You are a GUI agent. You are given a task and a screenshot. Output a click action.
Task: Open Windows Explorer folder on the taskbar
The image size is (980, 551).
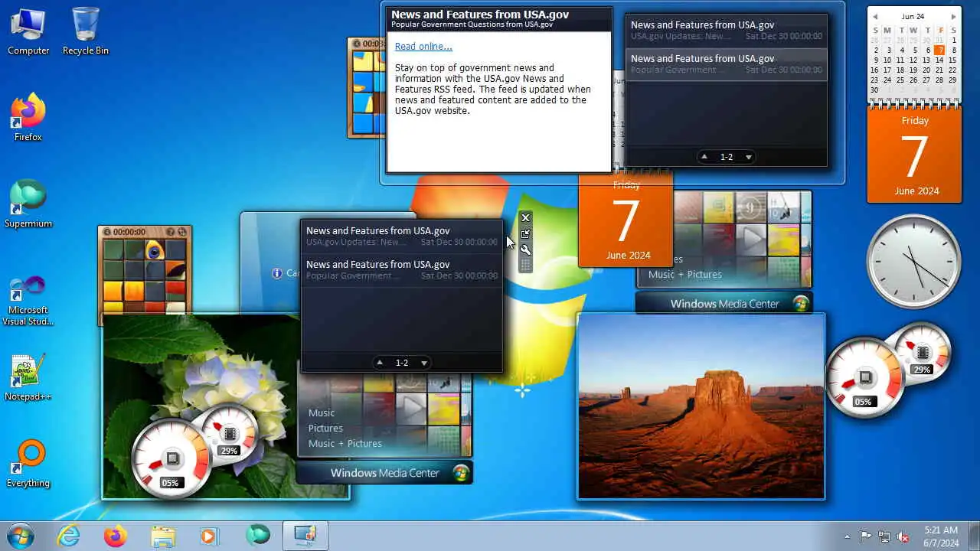pos(163,536)
